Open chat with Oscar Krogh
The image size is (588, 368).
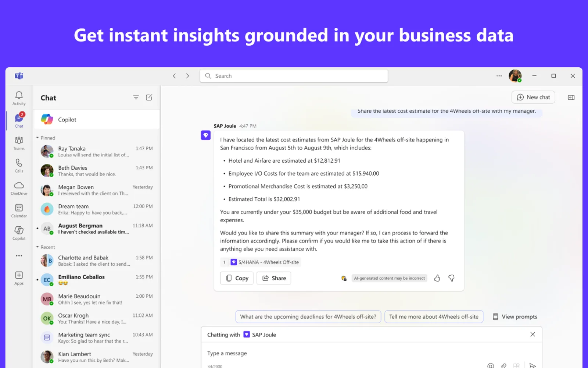tap(97, 318)
